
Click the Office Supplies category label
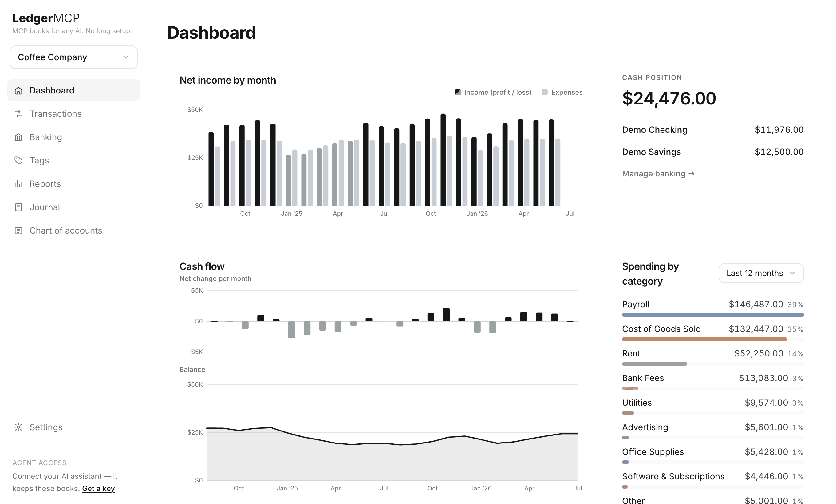pyautogui.click(x=653, y=452)
